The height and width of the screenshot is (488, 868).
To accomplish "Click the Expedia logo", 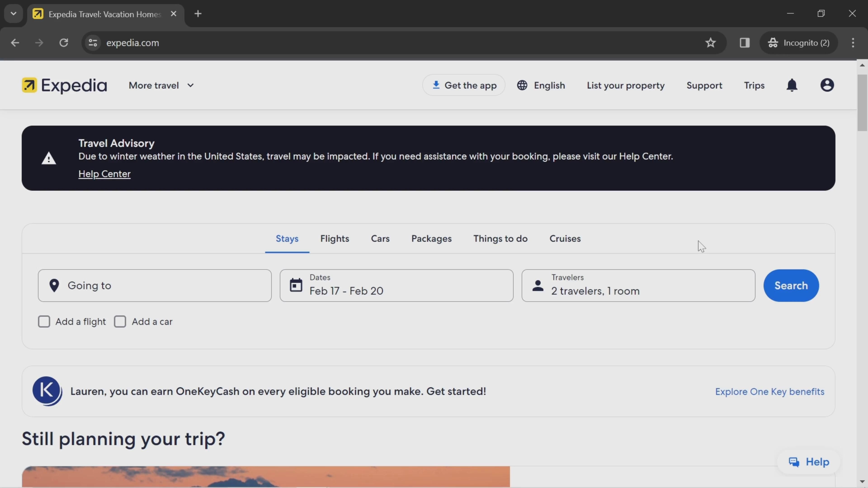I will (x=64, y=85).
